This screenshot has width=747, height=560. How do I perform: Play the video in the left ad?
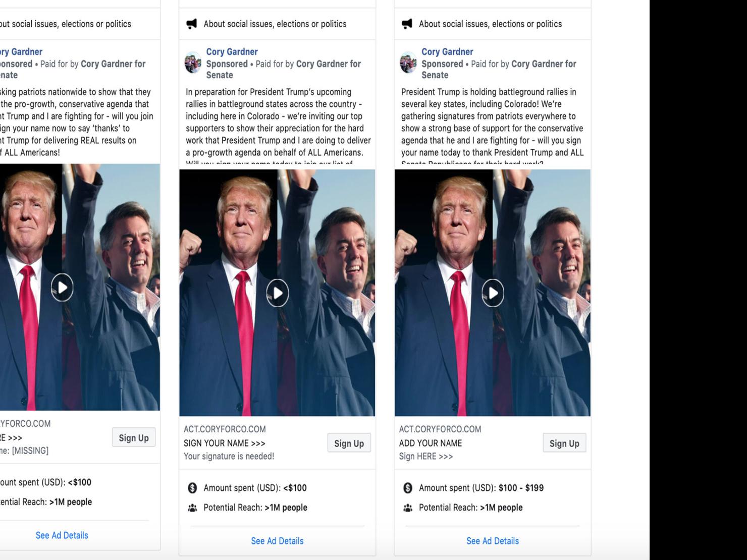[62, 288]
